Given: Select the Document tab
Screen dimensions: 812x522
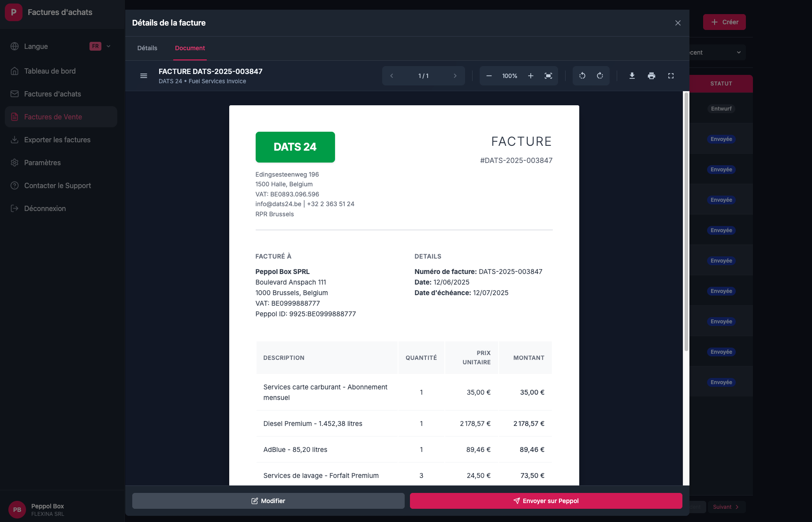Looking at the screenshot, I should pyautogui.click(x=190, y=48).
